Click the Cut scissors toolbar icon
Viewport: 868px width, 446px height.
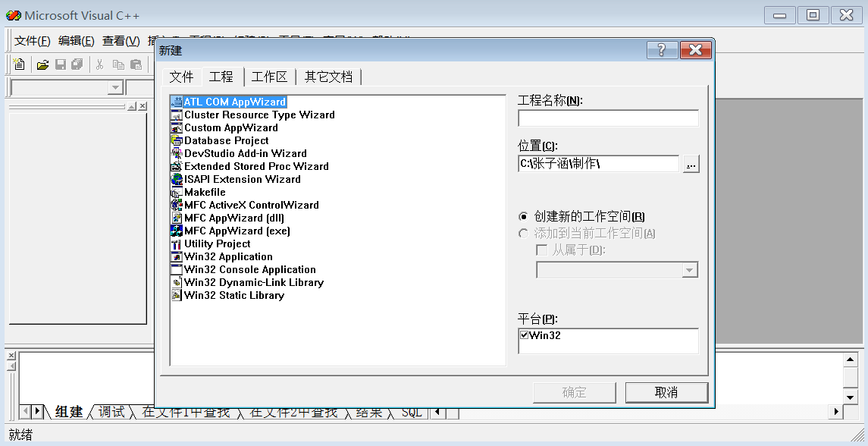[99, 64]
